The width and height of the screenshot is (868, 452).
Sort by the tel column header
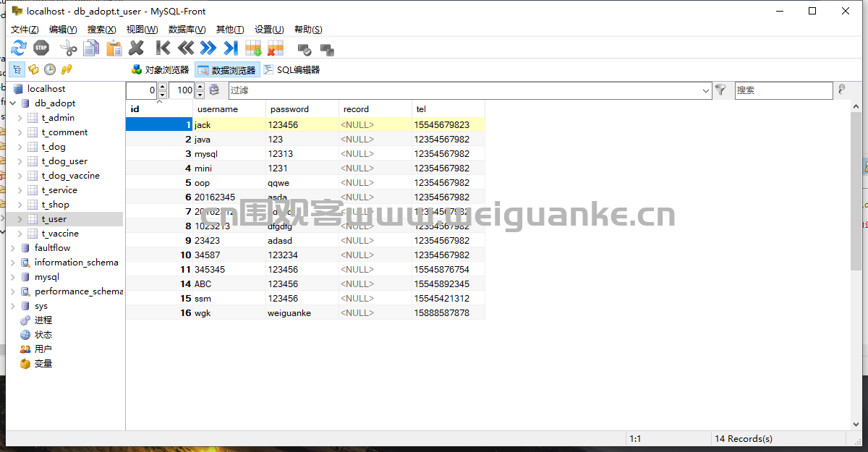448,109
